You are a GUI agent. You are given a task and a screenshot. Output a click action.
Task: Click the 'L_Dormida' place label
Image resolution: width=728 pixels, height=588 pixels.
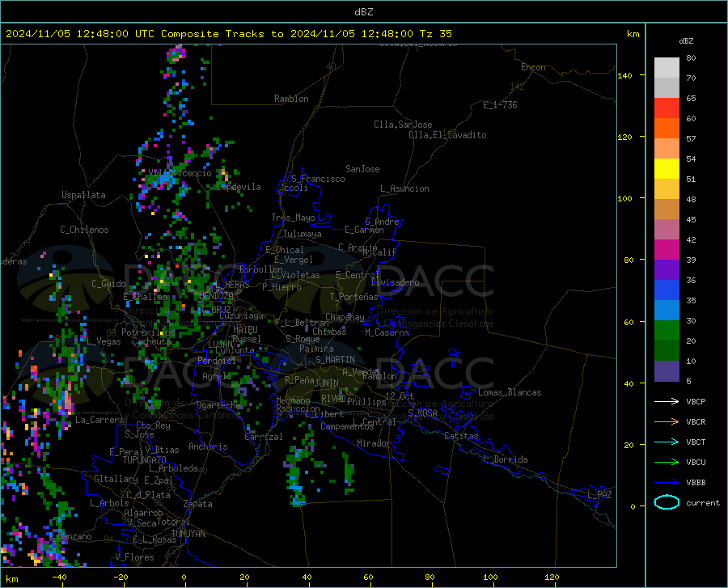click(x=506, y=459)
